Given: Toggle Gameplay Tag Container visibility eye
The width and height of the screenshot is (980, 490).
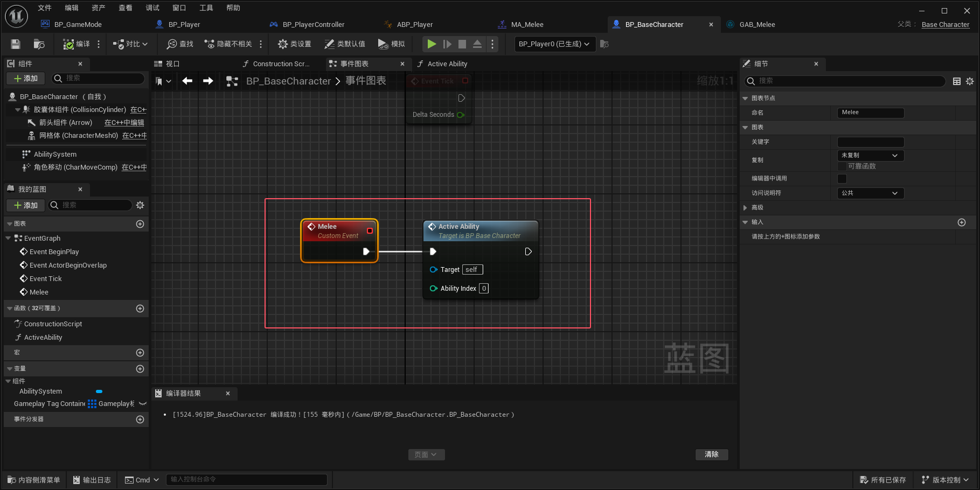Looking at the screenshot, I should (x=143, y=404).
